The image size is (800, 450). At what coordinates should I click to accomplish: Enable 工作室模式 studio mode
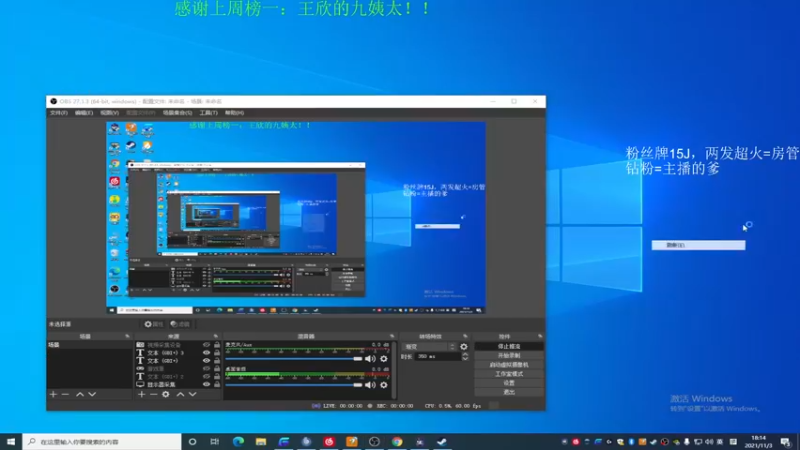[x=509, y=374]
